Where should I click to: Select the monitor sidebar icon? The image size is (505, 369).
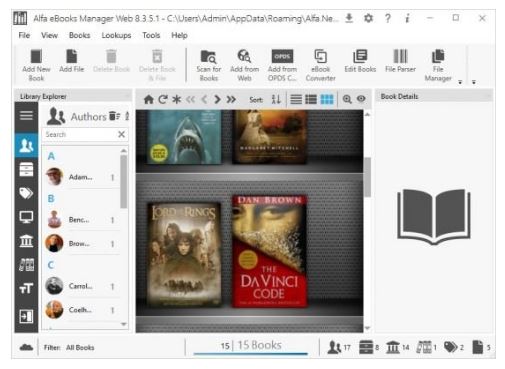[x=26, y=217]
